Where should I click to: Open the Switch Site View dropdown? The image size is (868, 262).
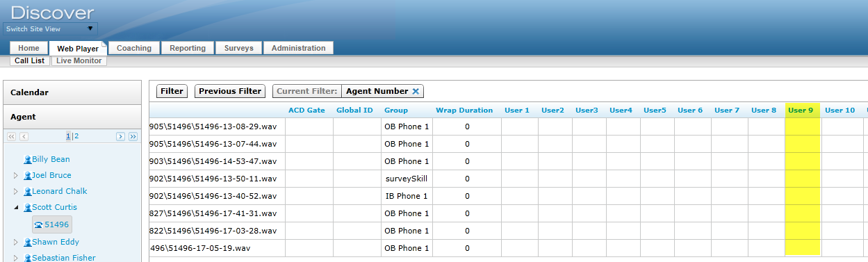(x=50, y=29)
